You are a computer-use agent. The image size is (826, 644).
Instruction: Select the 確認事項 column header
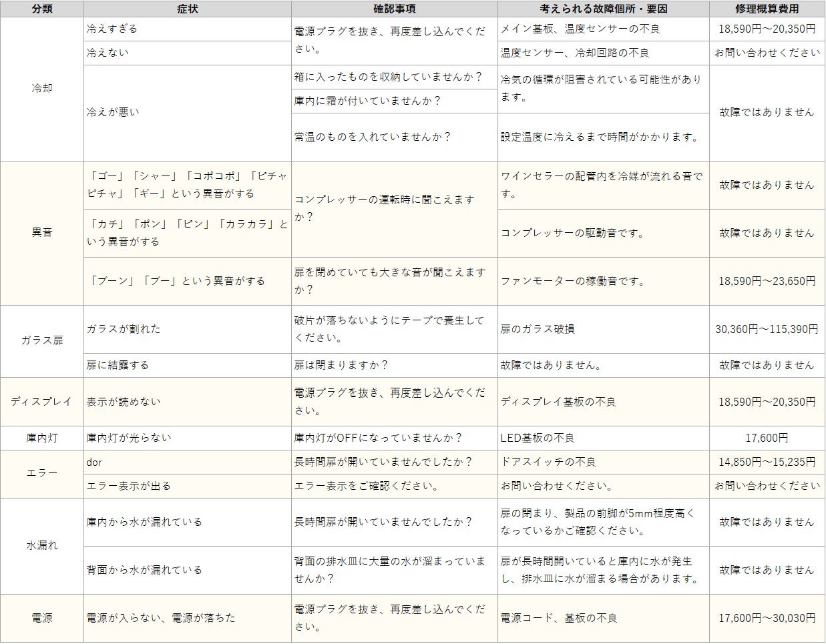tap(394, 9)
